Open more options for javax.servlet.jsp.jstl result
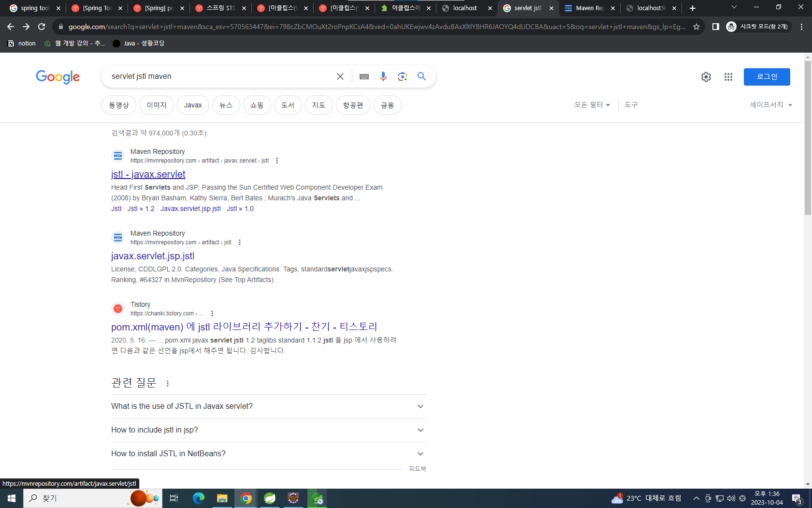 click(240, 242)
